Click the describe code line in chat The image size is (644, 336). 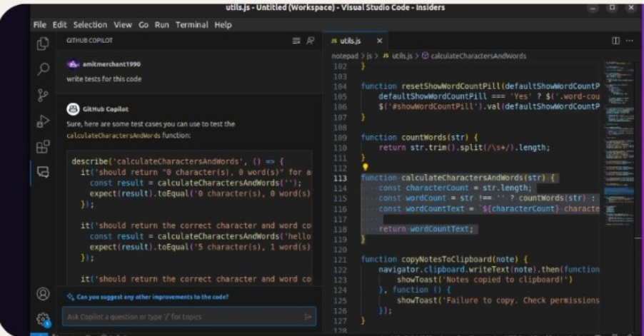point(178,161)
